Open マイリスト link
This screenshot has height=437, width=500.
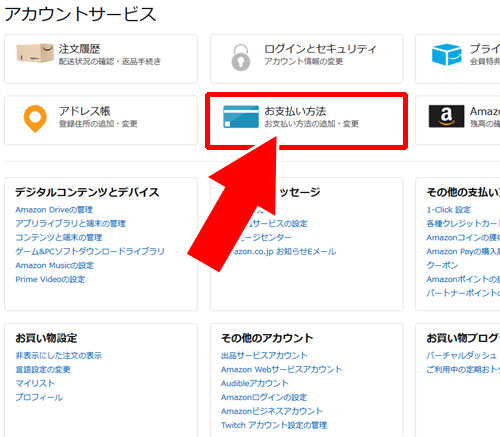[35, 383]
